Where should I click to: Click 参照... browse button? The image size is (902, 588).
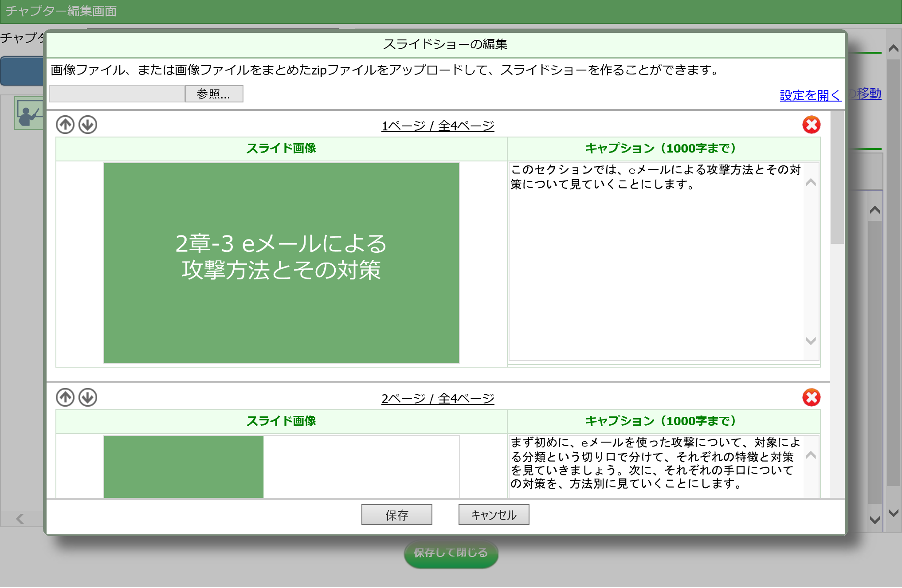tap(214, 94)
